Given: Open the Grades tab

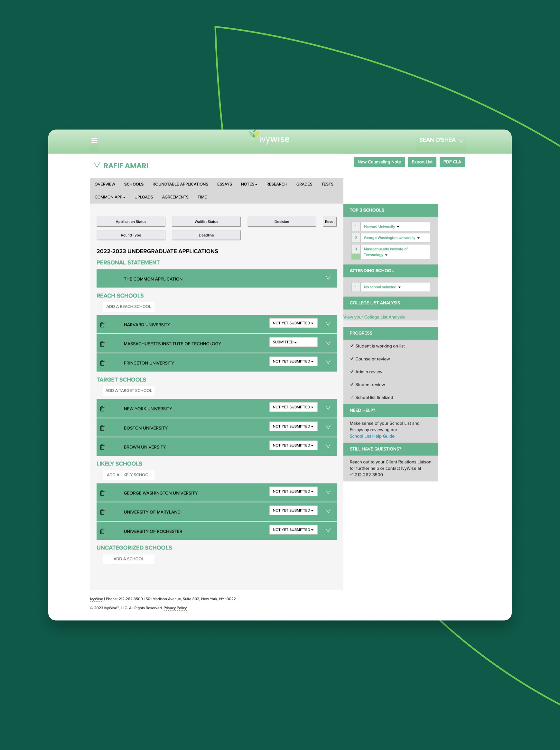Looking at the screenshot, I should pyautogui.click(x=304, y=184).
